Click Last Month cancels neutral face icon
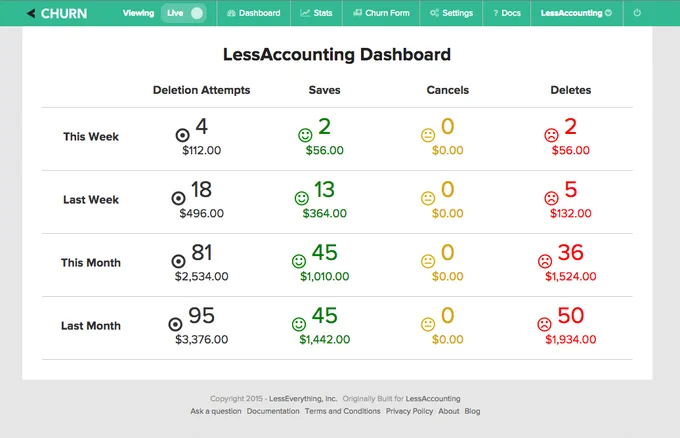This screenshot has width=680, height=438. [x=428, y=324]
